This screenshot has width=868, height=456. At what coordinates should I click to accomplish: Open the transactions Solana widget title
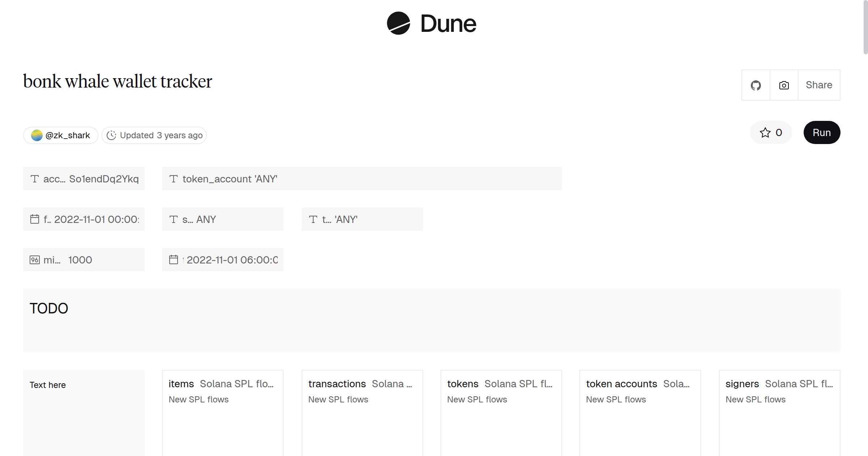[x=337, y=384]
